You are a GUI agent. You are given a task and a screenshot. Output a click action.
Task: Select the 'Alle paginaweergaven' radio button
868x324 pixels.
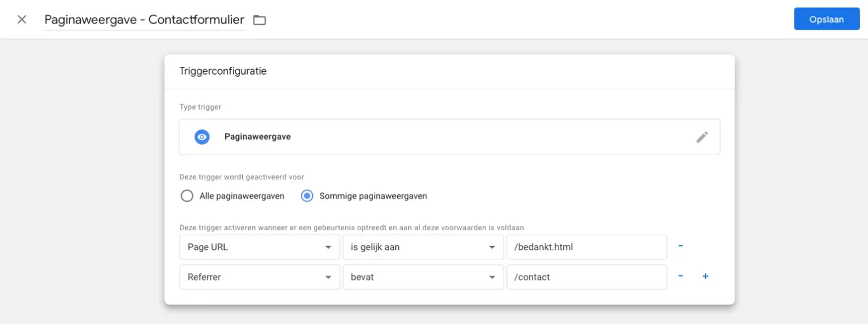click(187, 196)
